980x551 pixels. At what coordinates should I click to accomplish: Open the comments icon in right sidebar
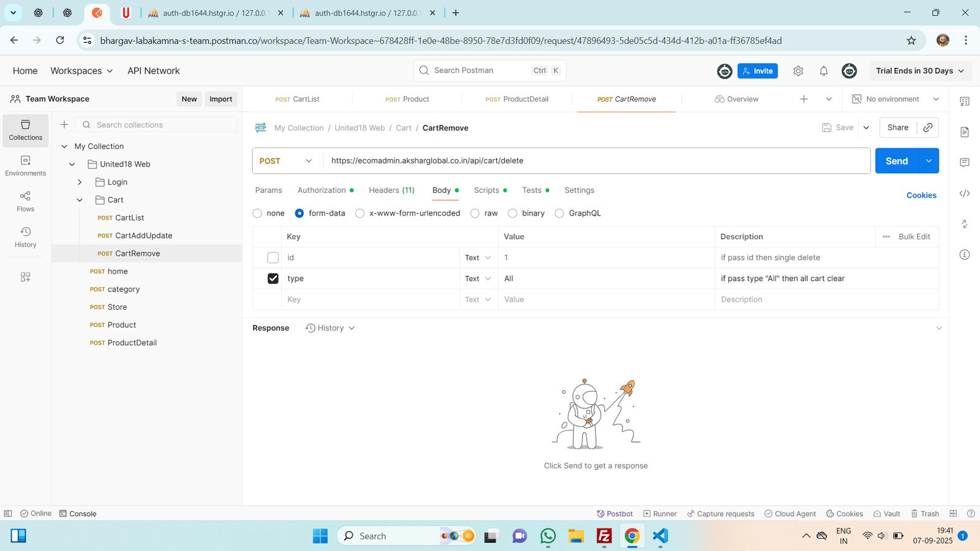coord(965,162)
